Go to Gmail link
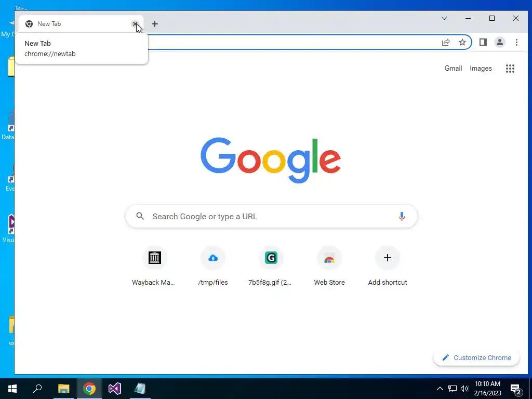 [453, 68]
